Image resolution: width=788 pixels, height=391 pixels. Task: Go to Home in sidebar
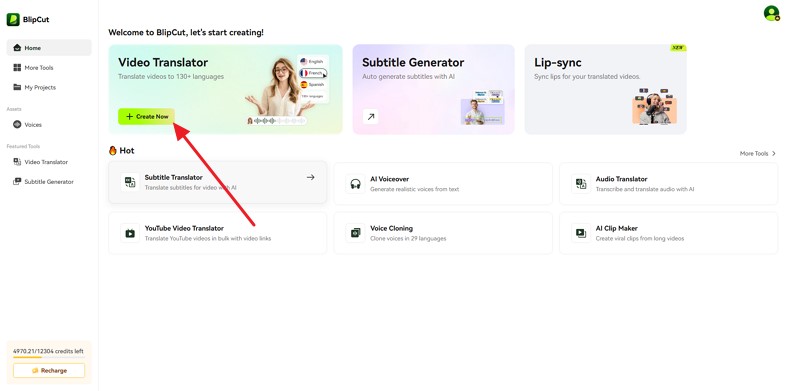tap(49, 48)
